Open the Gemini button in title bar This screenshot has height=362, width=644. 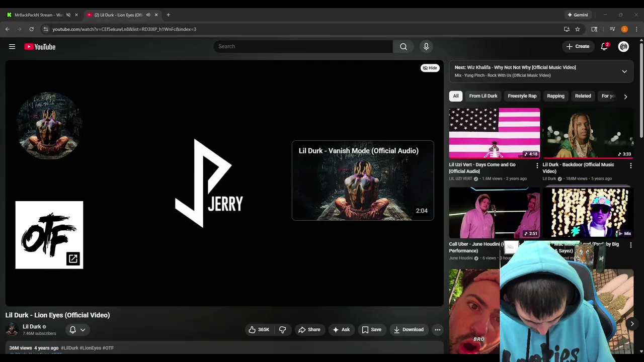click(578, 15)
